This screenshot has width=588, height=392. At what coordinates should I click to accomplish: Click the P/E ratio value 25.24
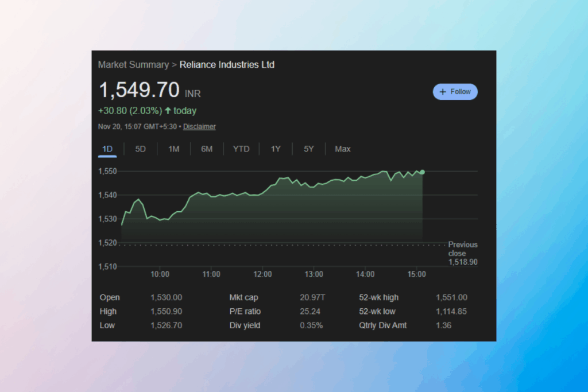tap(310, 311)
